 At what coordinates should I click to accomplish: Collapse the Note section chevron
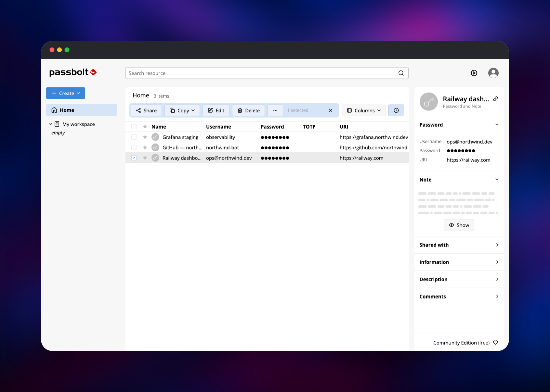(x=497, y=180)
